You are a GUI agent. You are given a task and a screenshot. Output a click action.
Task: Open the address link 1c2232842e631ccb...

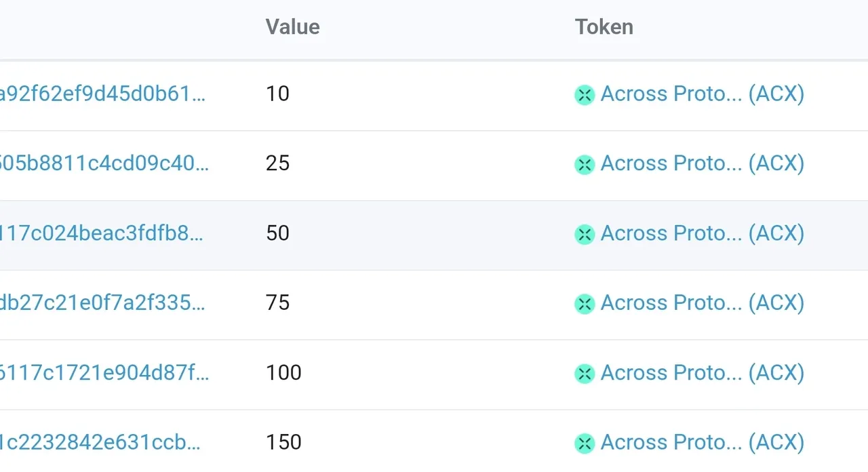pos(100,442)
